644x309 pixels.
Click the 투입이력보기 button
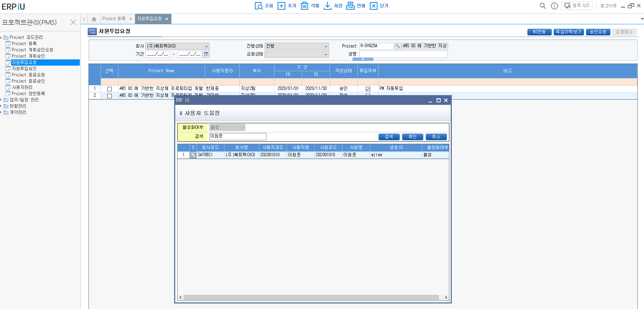pyautogui.click(x=568, y=32)
